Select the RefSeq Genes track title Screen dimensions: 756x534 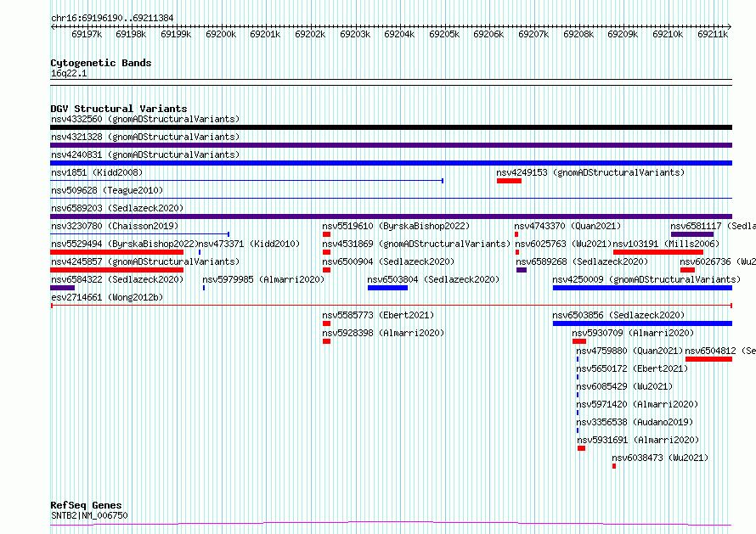click(86, 506)
